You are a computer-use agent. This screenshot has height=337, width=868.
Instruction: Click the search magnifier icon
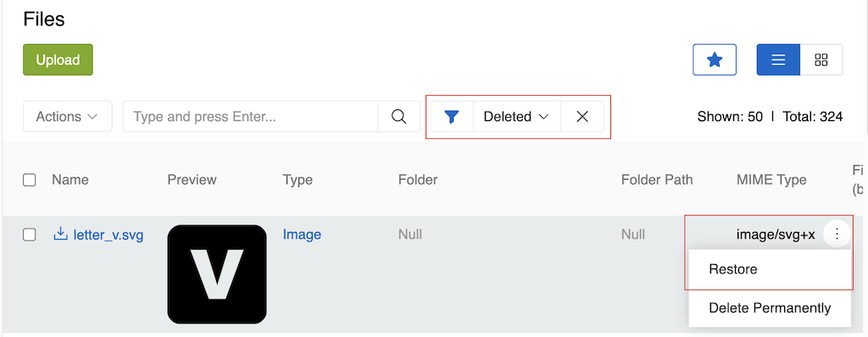pyautogui.click(x=398, y=117)
